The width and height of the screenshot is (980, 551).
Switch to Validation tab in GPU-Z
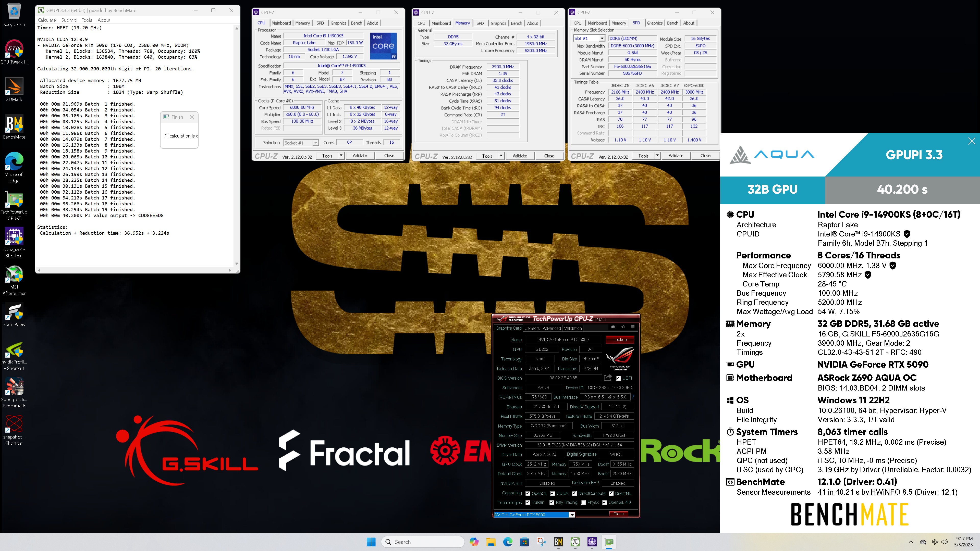pos(572,328)
